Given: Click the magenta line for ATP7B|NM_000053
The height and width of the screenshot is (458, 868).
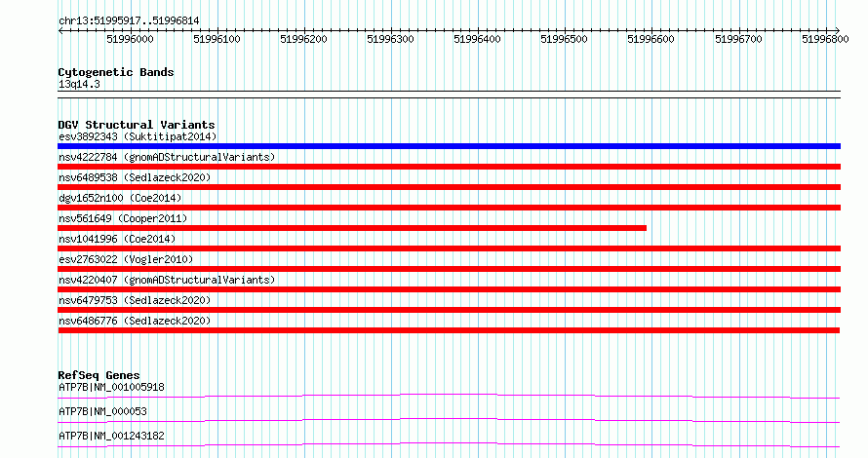Looking at the screenshot, I should tap(449, 420).
